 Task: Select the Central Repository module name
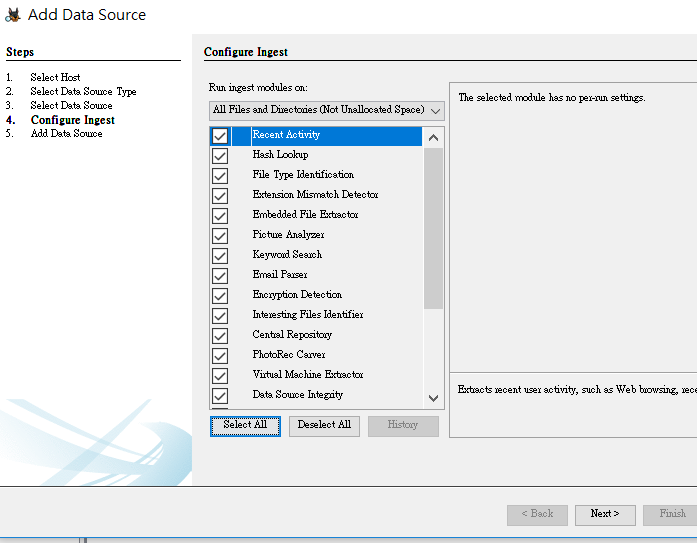[292, 335]
